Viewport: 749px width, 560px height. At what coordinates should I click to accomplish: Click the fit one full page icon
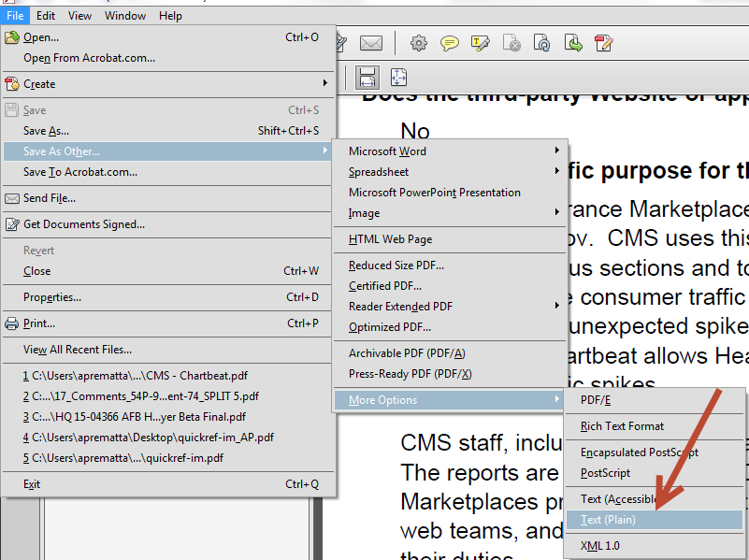(398, 78)
